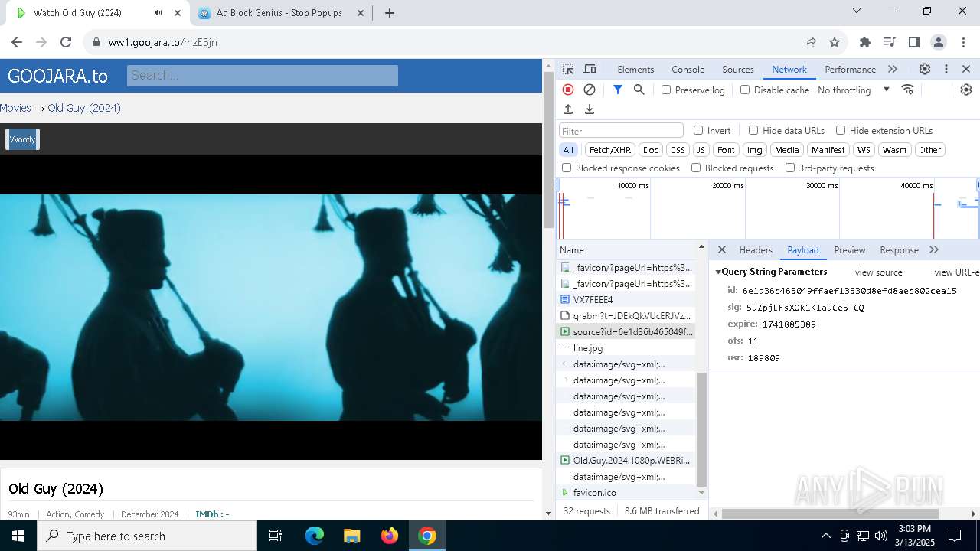Click the Wootly server button
Image resolution: width=980 pixels, height=551 pixels.
coord(22,139)
